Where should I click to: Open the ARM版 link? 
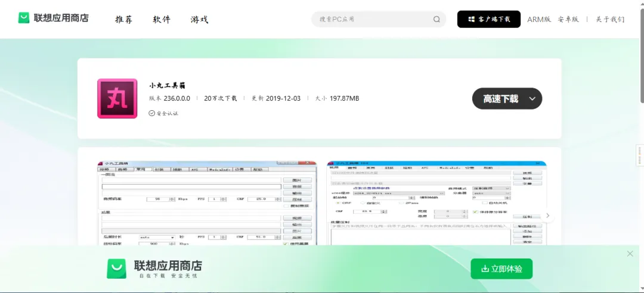coord(539,19)
